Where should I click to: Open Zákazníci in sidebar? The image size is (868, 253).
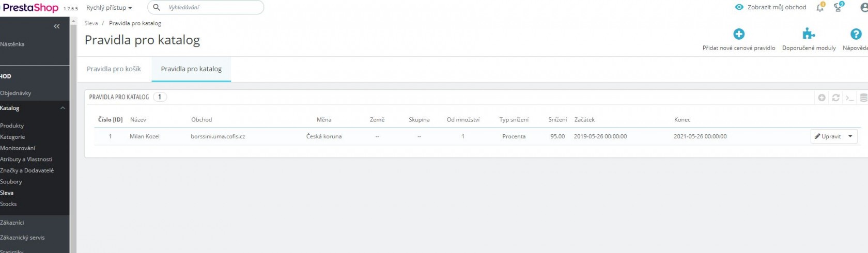12,223
